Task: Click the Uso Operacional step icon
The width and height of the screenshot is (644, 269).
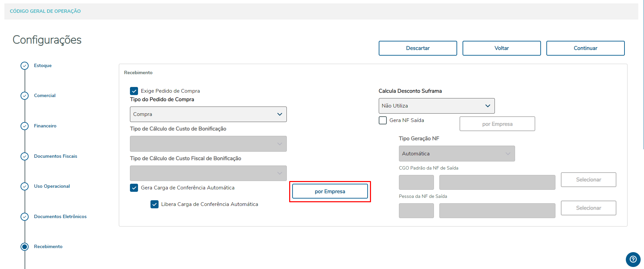Action: (x=25, y=186)
